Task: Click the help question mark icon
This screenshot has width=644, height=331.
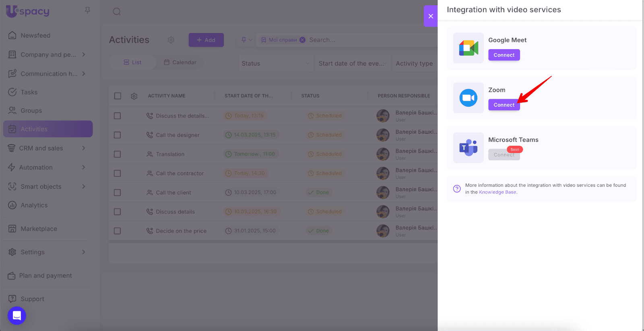Action: coord(457,188)
